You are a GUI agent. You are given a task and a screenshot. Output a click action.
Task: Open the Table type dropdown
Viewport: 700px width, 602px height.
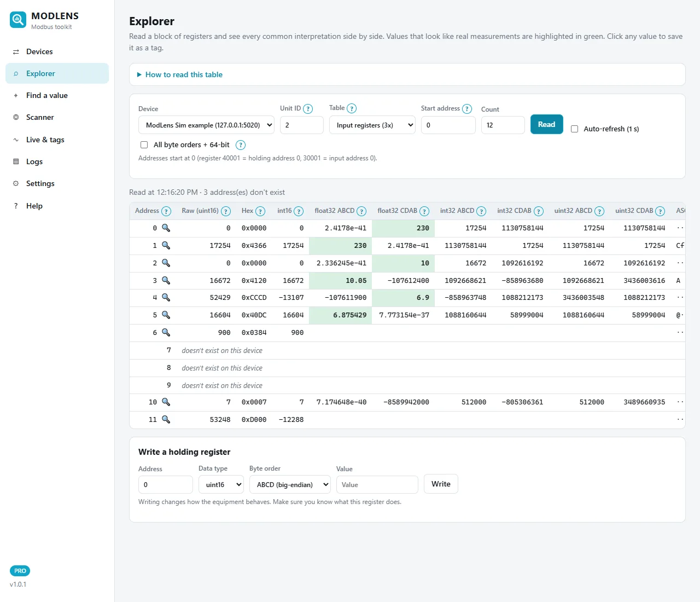coord(372,125)
